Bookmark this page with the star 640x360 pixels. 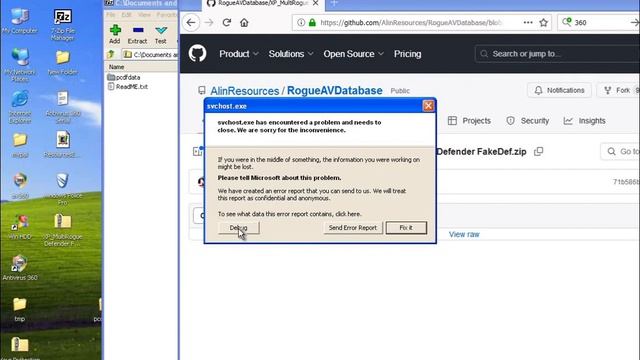coord(543,22)
